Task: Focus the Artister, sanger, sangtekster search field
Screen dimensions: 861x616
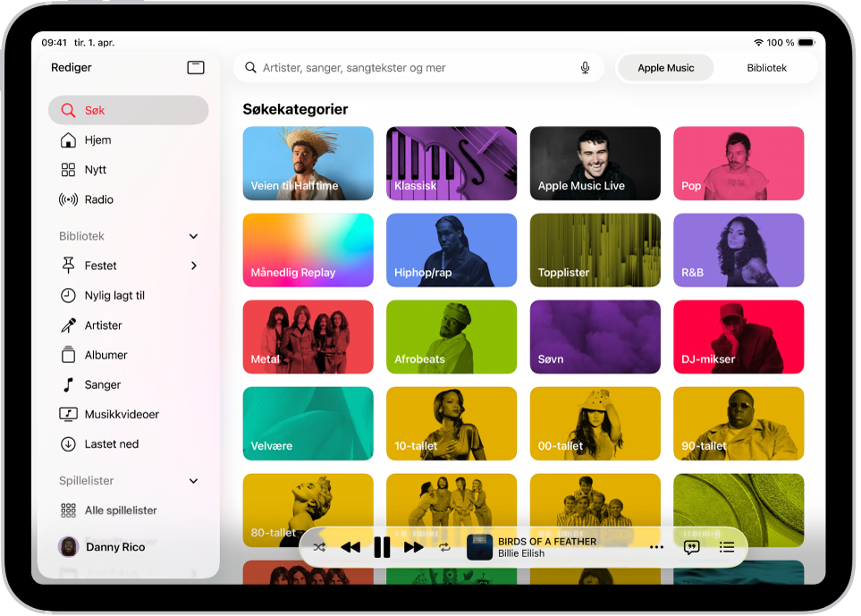Action: [418, 68]
